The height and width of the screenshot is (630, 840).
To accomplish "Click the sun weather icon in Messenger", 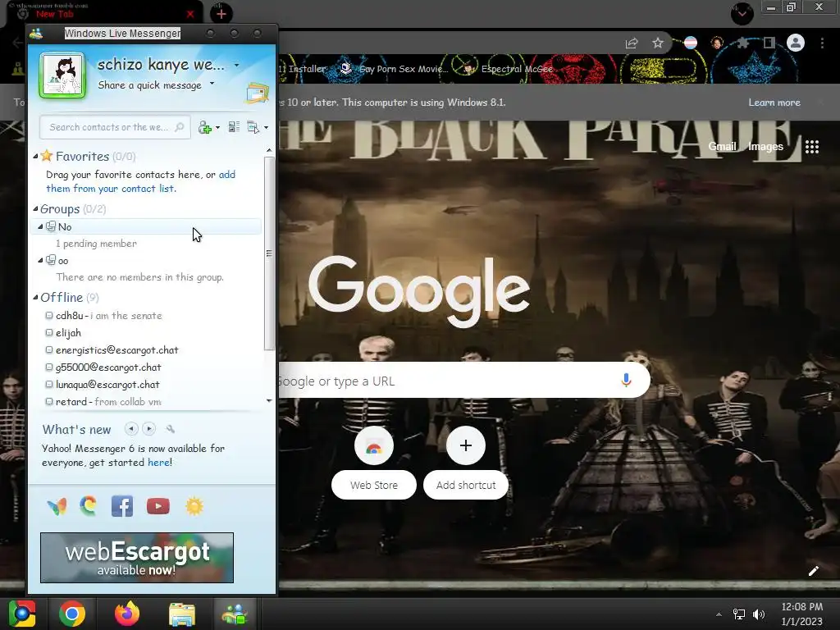I will pyautogui.click(x=194, y=506).
